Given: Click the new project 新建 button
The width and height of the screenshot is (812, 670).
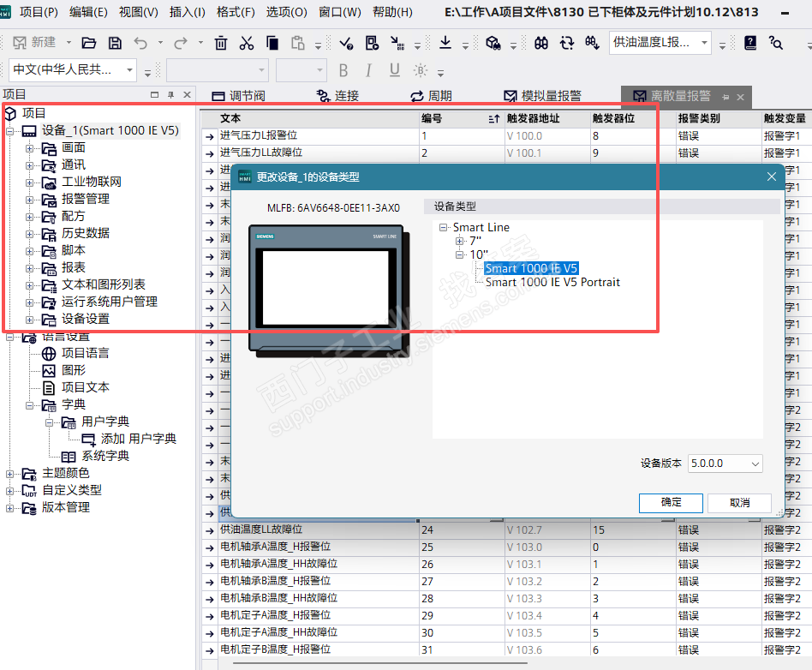Looking at the screenshot, I should click(34, 43).
